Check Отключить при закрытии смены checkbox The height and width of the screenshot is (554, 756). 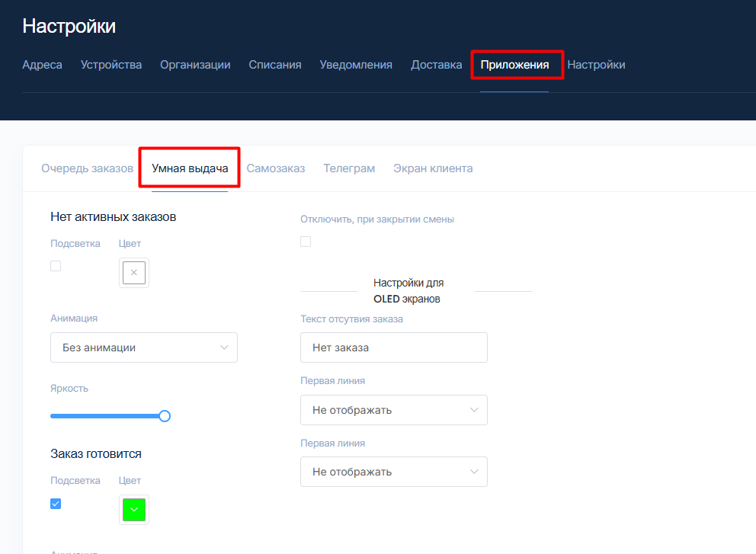306,242
